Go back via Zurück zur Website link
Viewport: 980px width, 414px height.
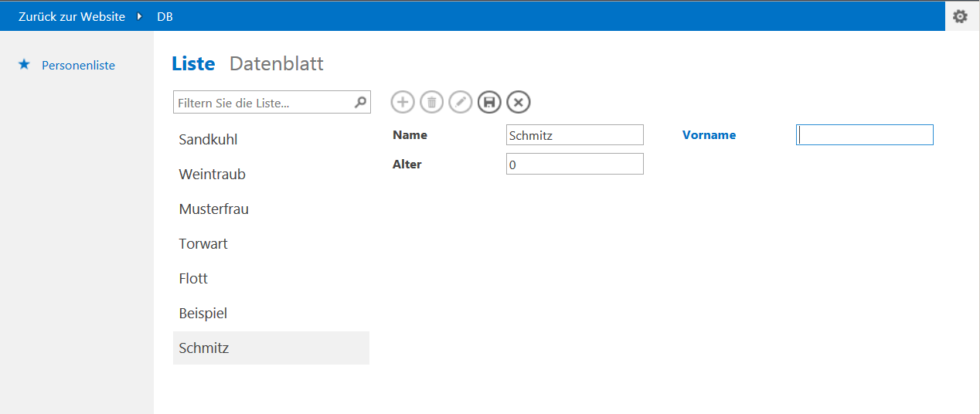72,16
